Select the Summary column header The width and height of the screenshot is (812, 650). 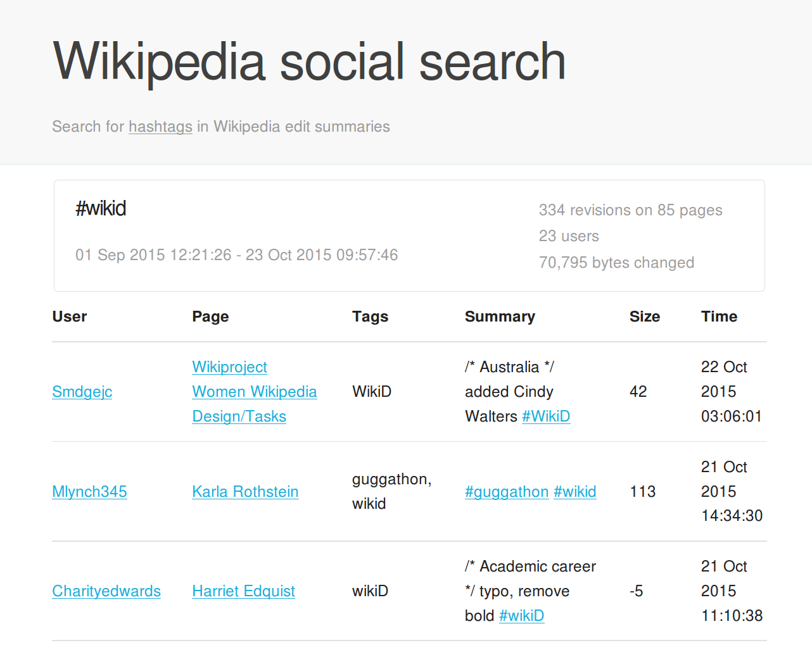point(500,316)
